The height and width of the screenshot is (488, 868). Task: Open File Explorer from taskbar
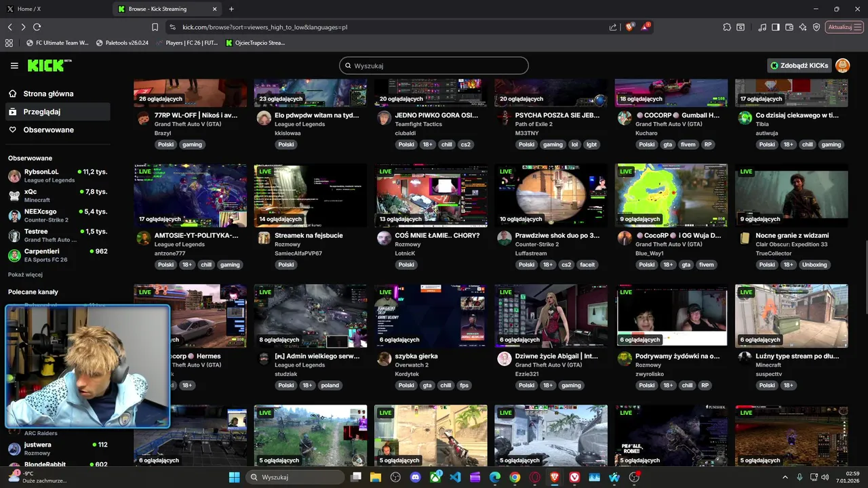coord(376,477)
